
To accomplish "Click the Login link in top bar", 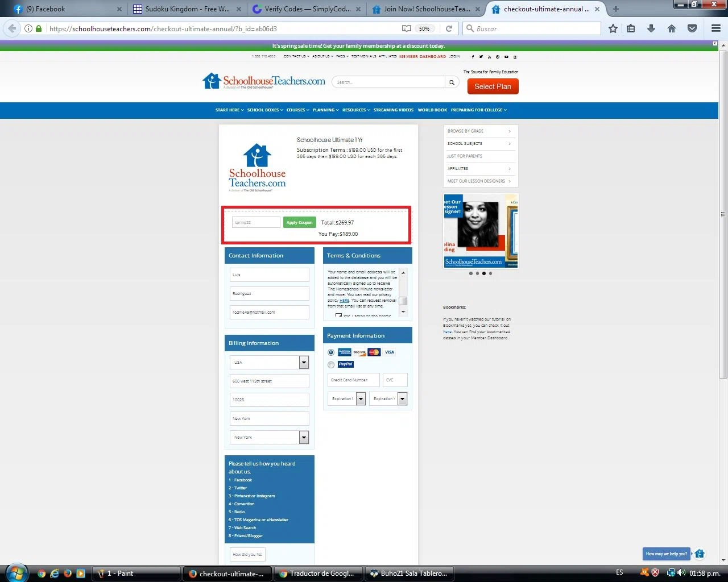I will pos(454,57).
